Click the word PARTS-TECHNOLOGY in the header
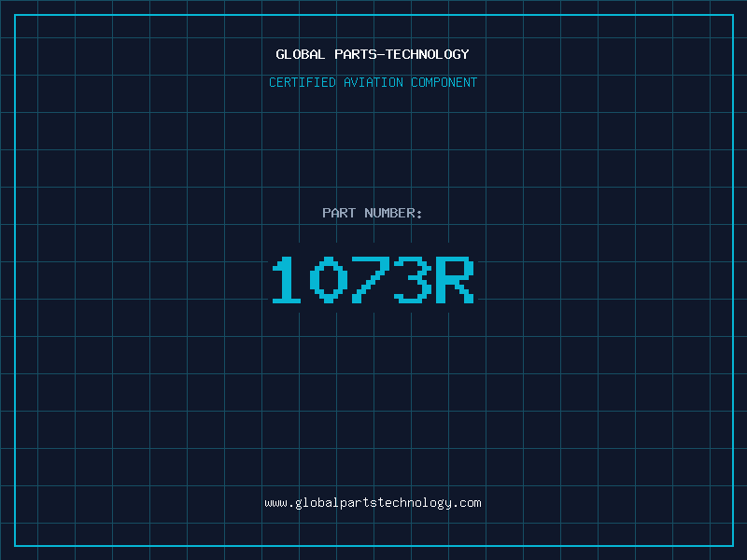Viewport: 747px width, 560px height. (402, 54)
